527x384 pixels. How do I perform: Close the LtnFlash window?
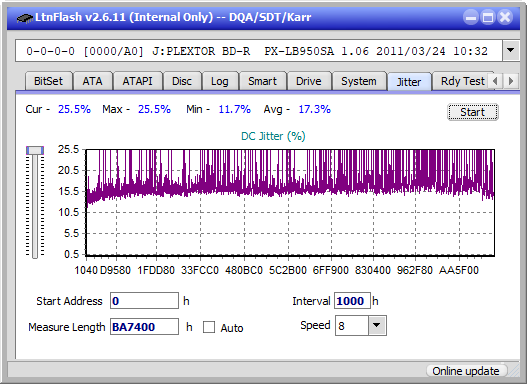tap(505, 17)
